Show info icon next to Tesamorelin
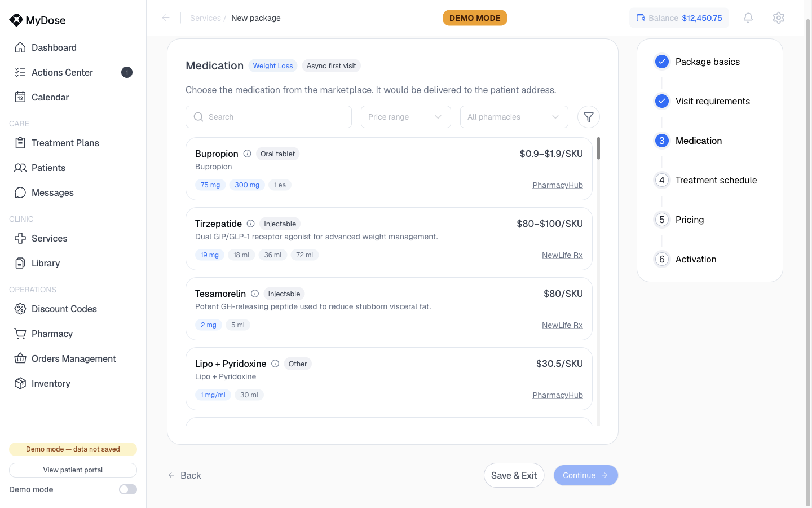This screenshot has width=812, height=508. [255, 294]
